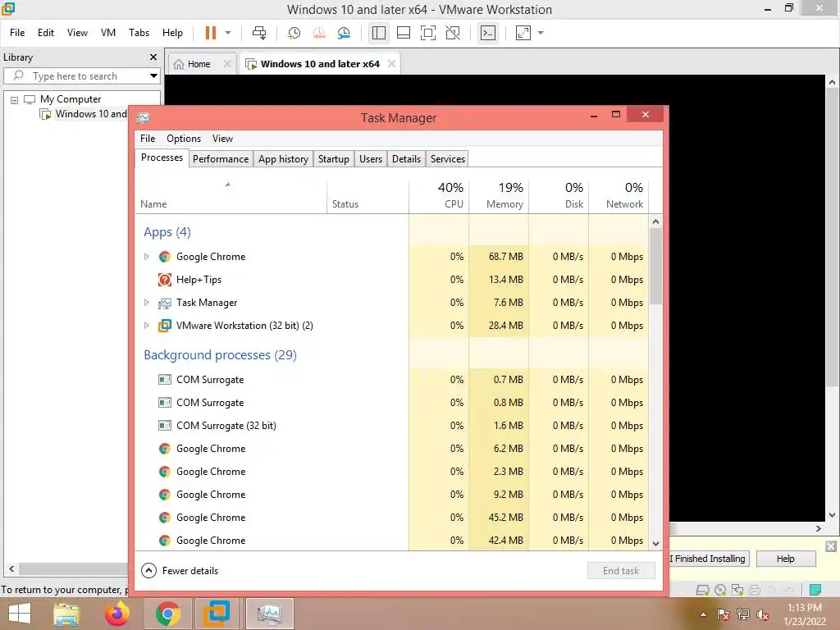The image size is (840, 630).
Task: Collapse Task Manager with Fewer details
Action: coord(180,571)
